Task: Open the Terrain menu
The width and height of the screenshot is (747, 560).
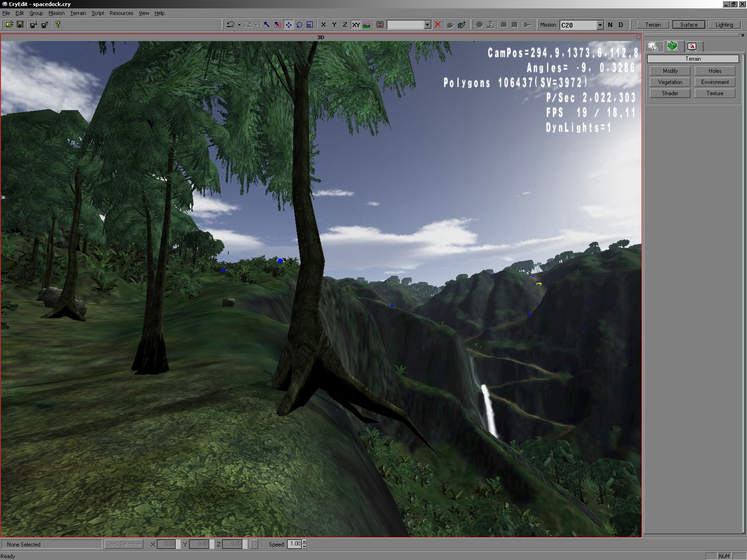Action: tap(78, 13)
